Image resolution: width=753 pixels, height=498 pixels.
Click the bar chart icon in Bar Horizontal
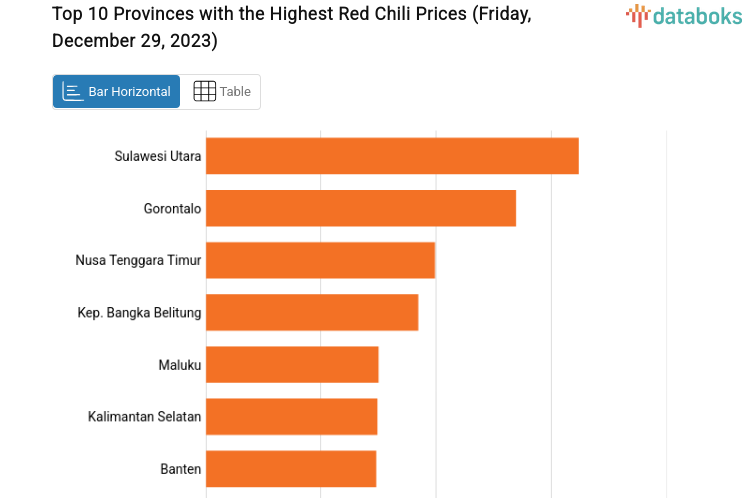(x=72, y=91)
